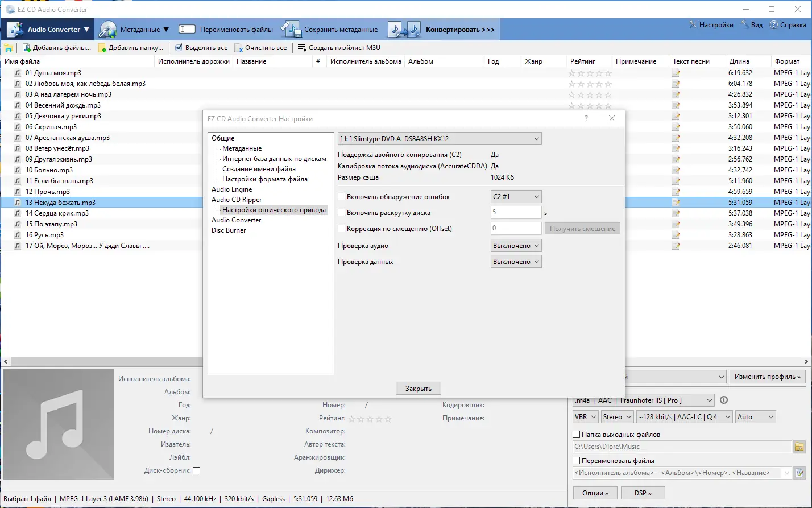Click the Опции » button
The image size is (812, 508).
(595, 493)
